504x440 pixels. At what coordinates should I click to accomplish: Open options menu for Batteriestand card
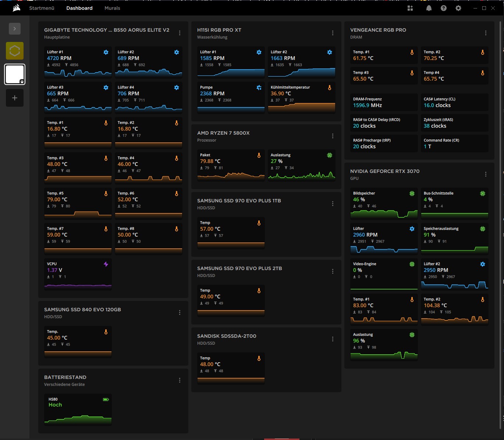(x=180, y=380)
